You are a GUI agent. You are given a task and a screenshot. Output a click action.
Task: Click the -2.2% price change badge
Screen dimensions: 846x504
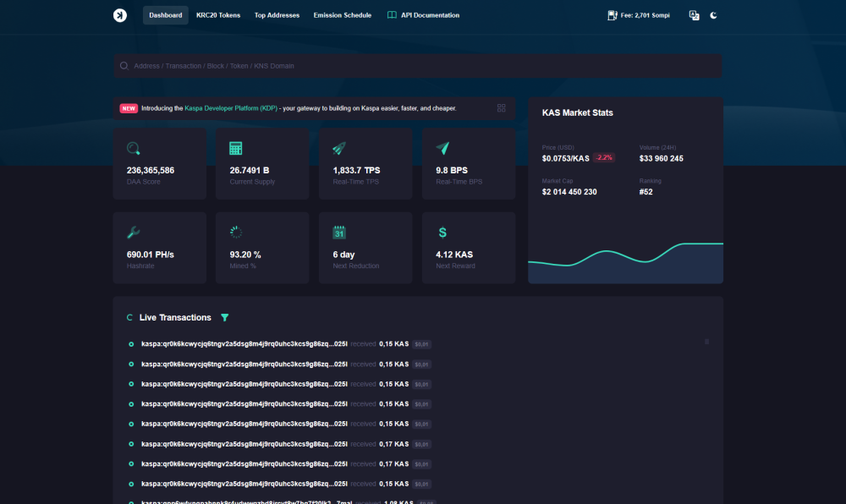pos(604,157)
